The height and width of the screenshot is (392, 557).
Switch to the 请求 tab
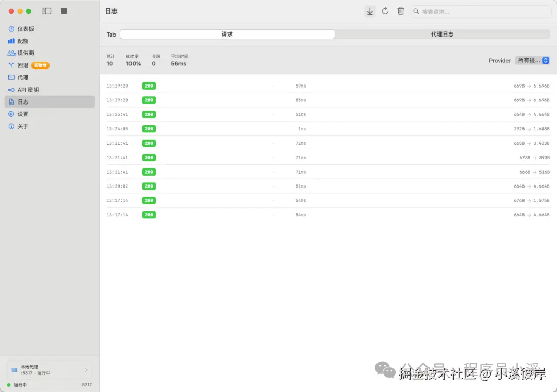[x=227, y=34]
